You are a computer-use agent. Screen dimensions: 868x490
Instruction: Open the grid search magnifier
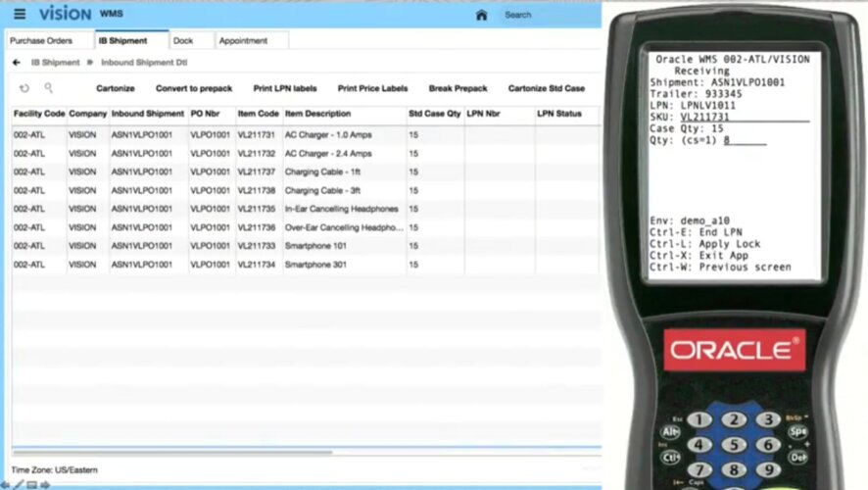click(49, 87)
